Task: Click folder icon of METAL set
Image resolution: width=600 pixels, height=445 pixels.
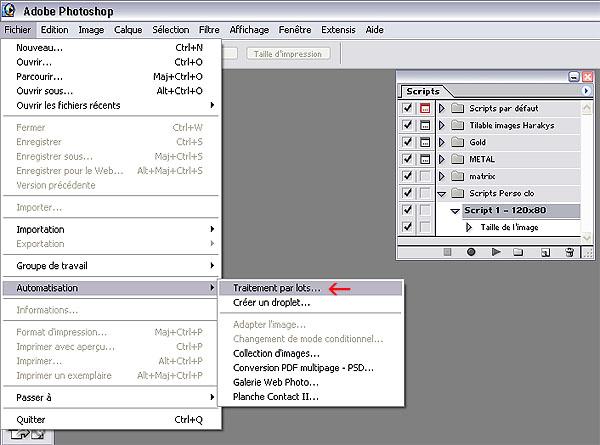Action: click(457, 159)
